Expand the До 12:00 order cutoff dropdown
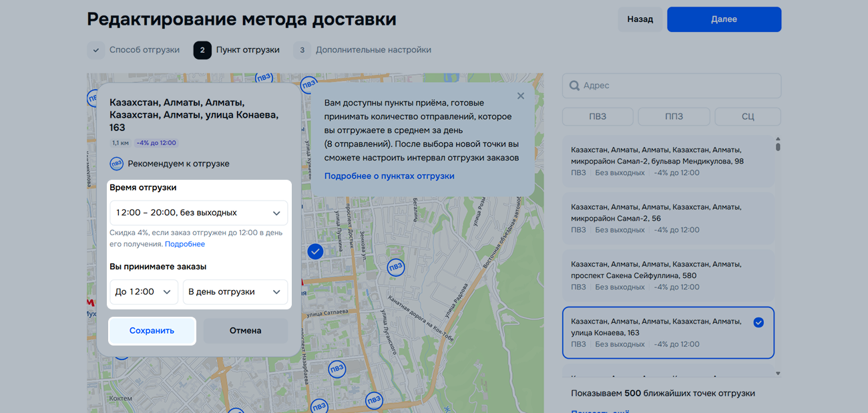 click(x=144, y=292)
